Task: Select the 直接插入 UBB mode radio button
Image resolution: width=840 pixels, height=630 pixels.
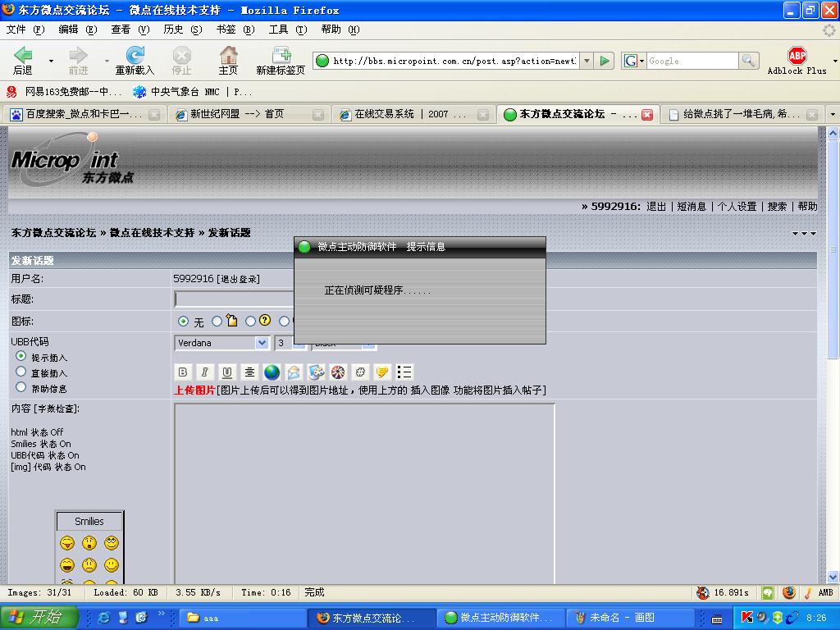Action: (x=21, y=372)
